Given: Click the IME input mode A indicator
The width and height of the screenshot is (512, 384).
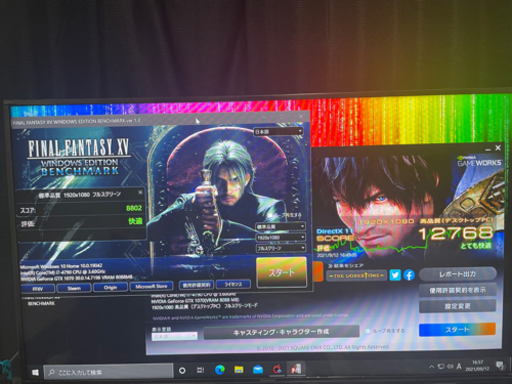Looking at the screenshot, I should coord(459,366).
